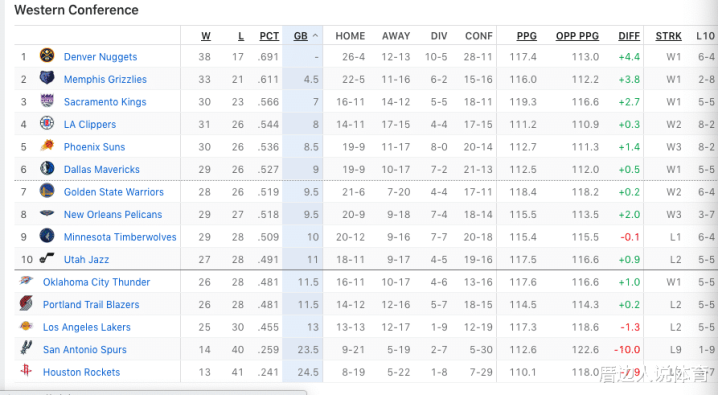Image resolution: width=718 pixels, height=395 pixels.
Task: Open the Los Angeles Lakers link
Action: (87, 327)
